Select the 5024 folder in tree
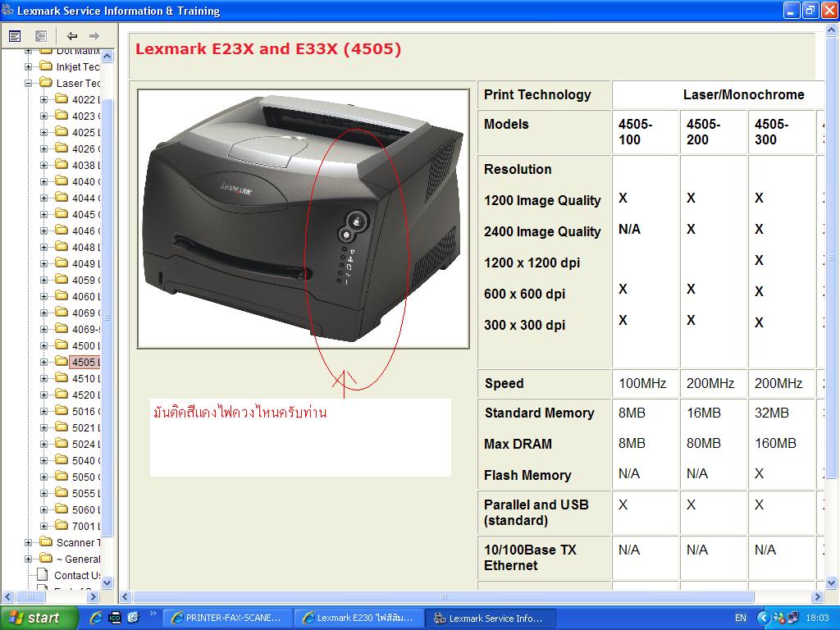This screenshot has width=840, height=630. [x=78, y=444]
